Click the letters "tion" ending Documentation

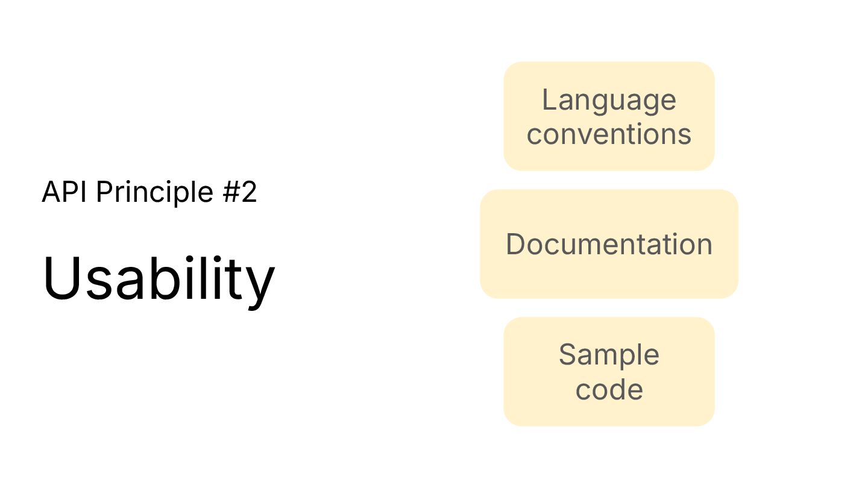[x=688, y=244]
